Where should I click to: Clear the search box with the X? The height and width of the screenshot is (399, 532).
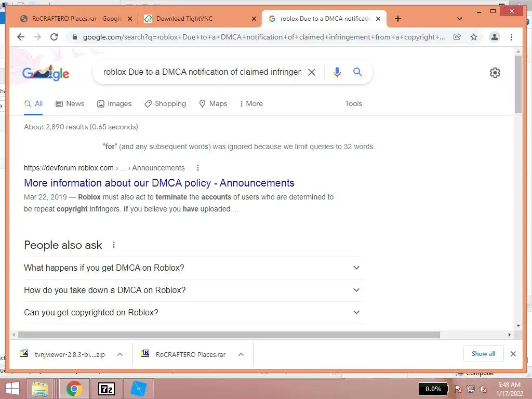coord(312,72)
